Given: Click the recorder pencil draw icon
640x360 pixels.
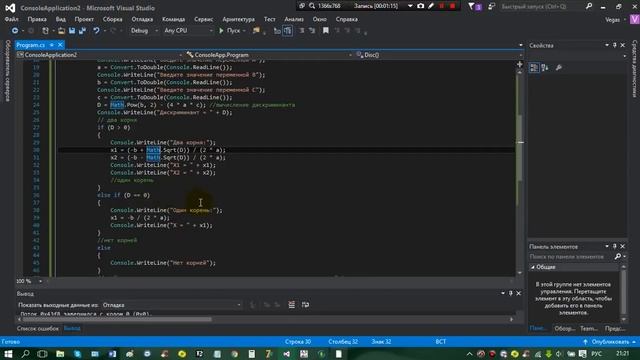Looking at the screenshot, I should [431, 6].
